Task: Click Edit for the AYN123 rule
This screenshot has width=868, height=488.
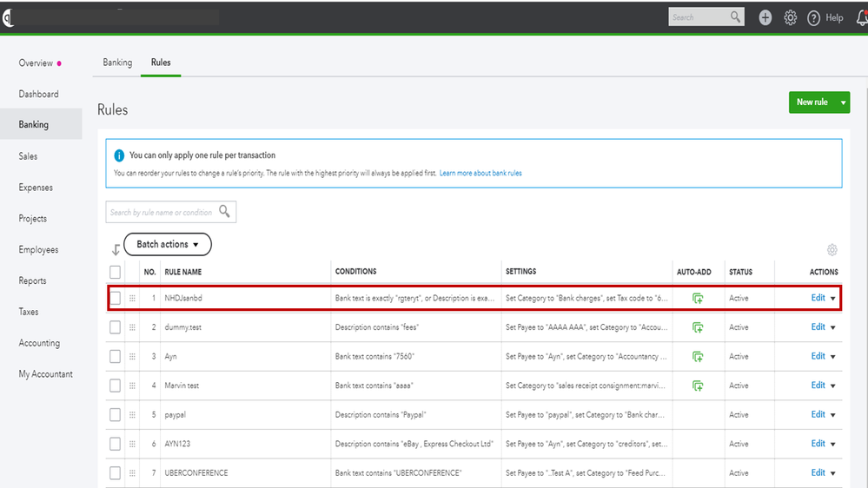Action: click(818, 444)
